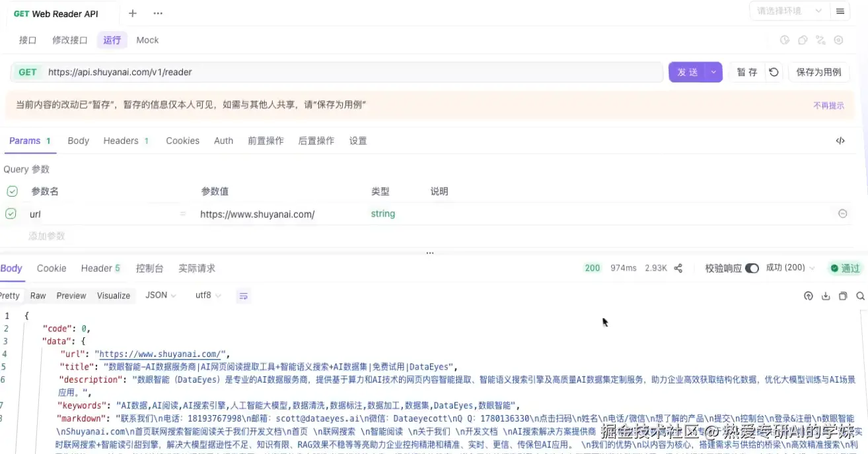This screenshot has height=454, width=868.
Task: Open a new request tab with the plus icon
Action: pos(132,13)
